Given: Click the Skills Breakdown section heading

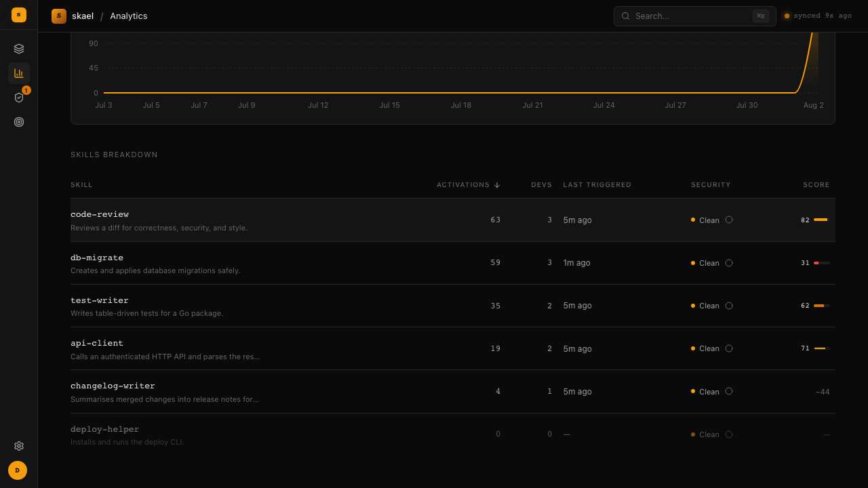Looking at the screenshot, I should pyautogui.click(x=114, y=155).
